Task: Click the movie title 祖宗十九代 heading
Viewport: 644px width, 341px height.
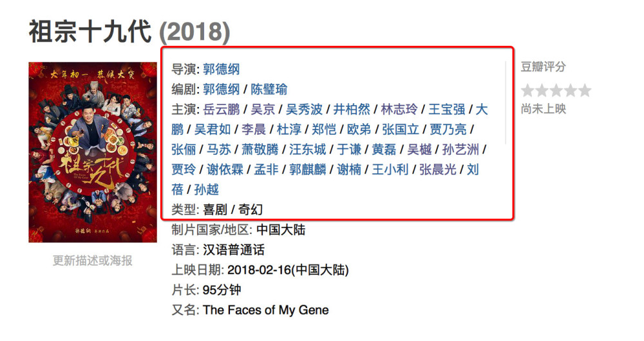Action: pyautogui.click(x=90, y=32)
